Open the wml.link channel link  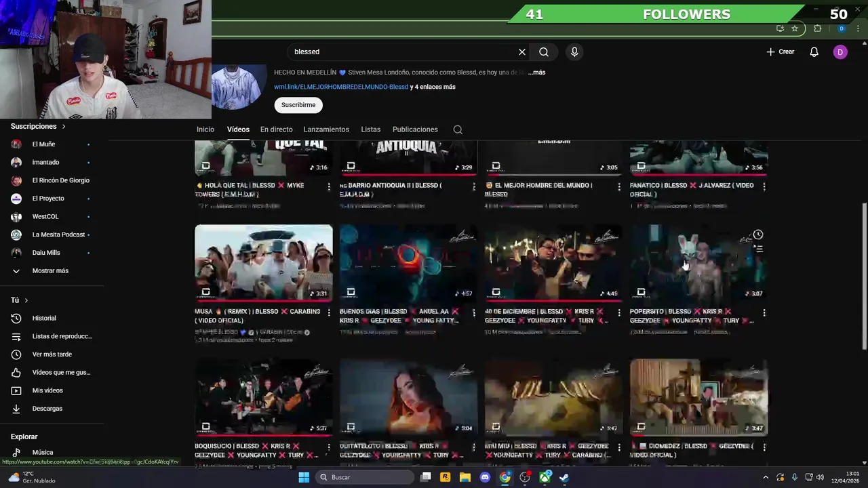[x=341, y=87]
